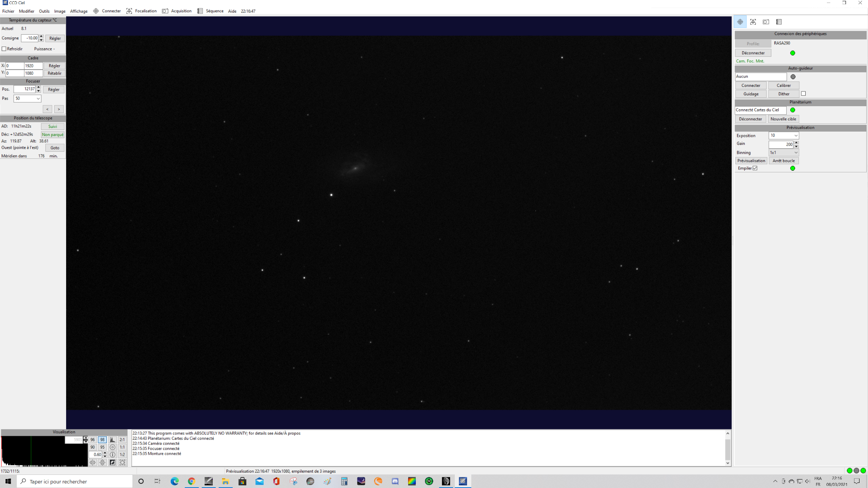
Task: Uncheck the Empiler stacking checkbox
Action: pos(755,168)
